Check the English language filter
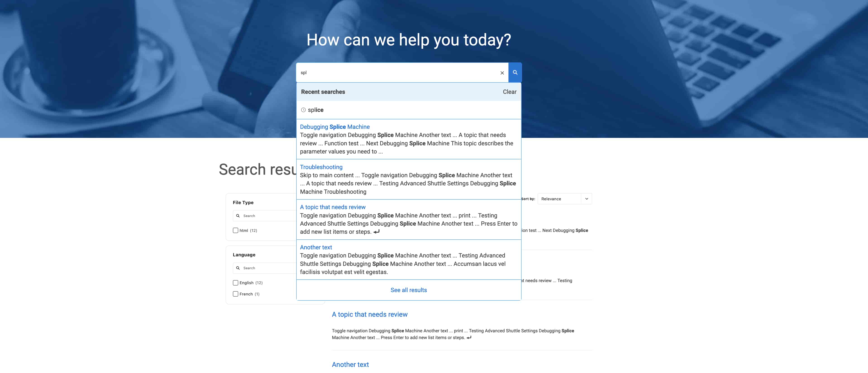Viewport: 868px width, 373px height. point(236,283)
